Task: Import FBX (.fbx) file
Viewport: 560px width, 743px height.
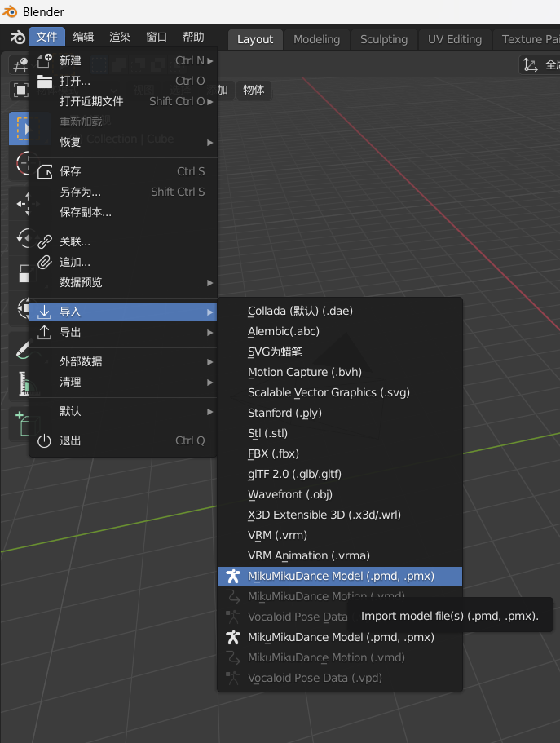Action: (340, 453)
